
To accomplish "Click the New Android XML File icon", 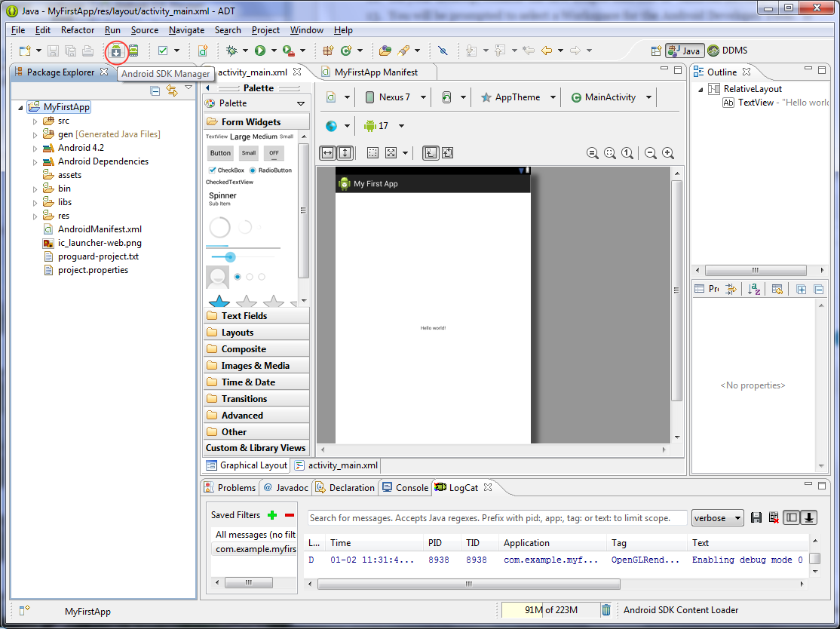I will (203, 51).
